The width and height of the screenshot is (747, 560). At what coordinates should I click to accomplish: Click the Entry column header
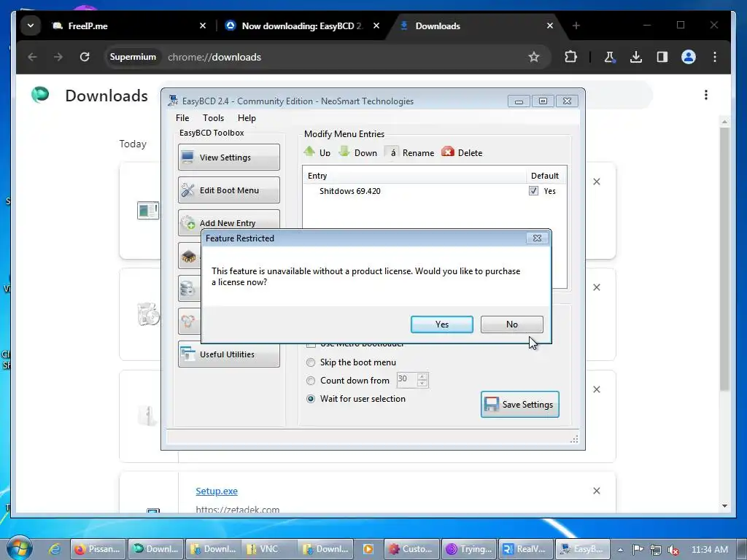click(x=414, y=176)
